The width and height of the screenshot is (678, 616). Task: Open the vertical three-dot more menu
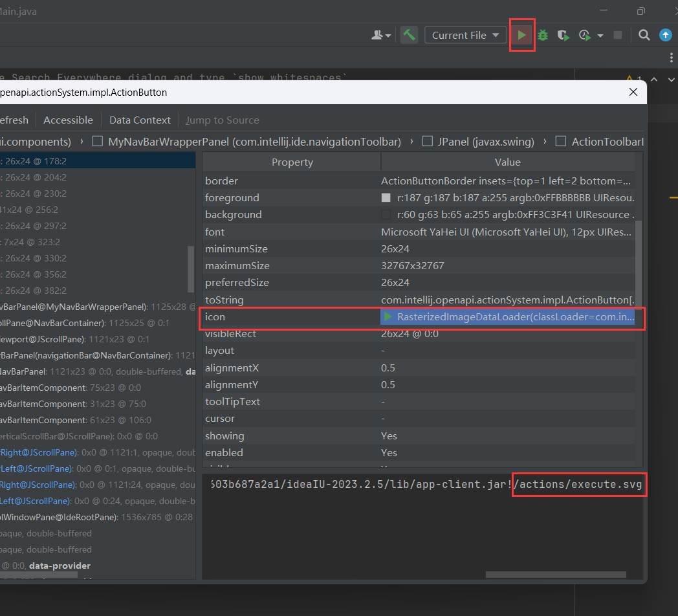(x=671, y=58)
